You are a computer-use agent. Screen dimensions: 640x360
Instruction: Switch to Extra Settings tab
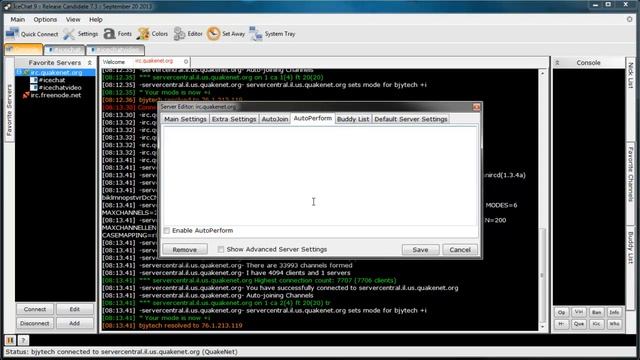click(234, 119)
